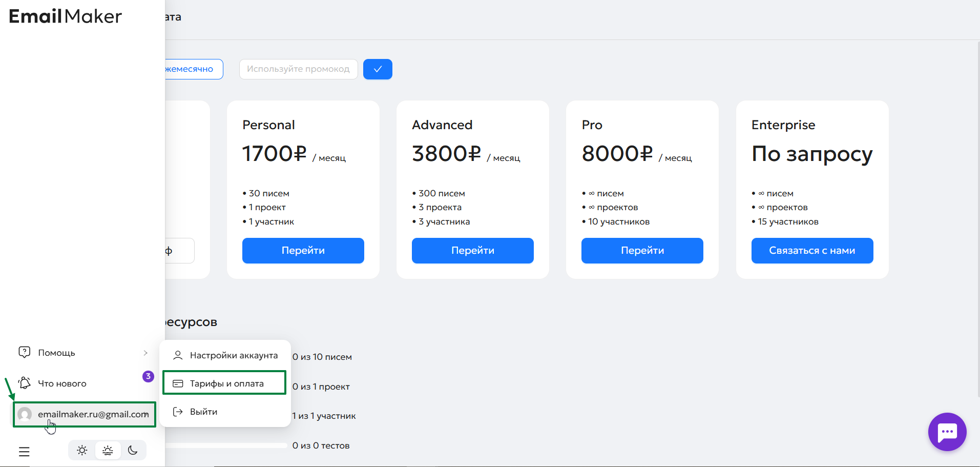Switch to light theme sun icon
Screen dimensions: 980x467
[x=82, y=451]
